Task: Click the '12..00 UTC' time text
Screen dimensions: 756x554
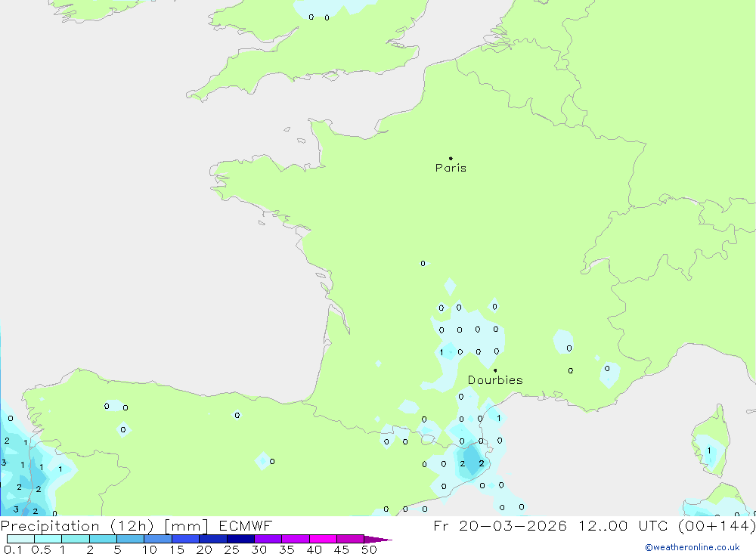Action: (x=625, y=525)
